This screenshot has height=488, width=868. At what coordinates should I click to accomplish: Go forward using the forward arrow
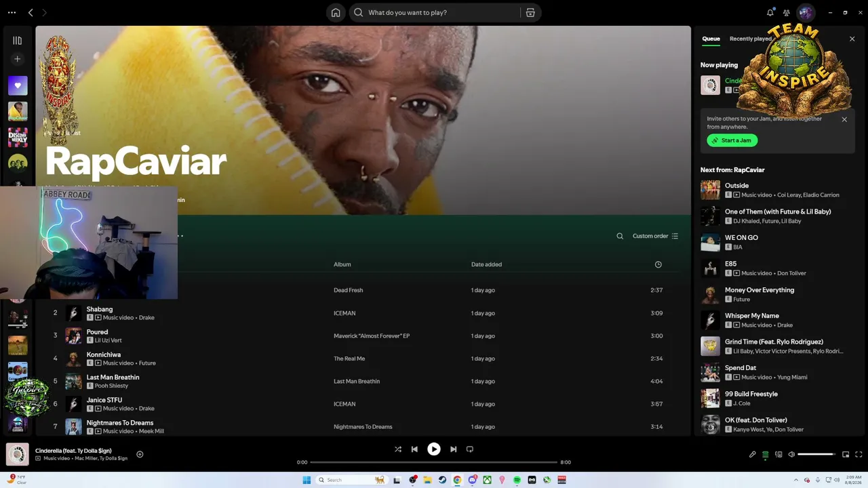click(44, 12)
